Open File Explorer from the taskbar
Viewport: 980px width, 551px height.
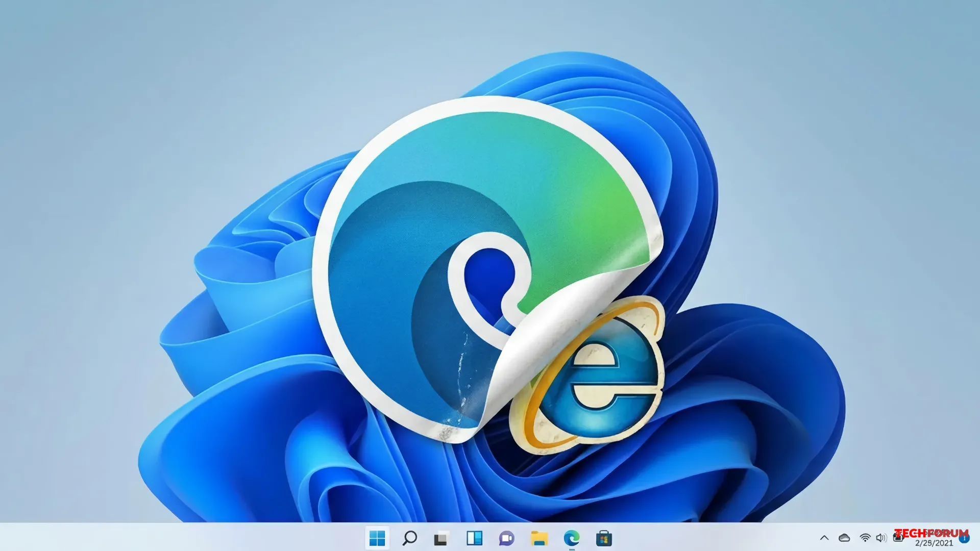(x=539, y=538)
